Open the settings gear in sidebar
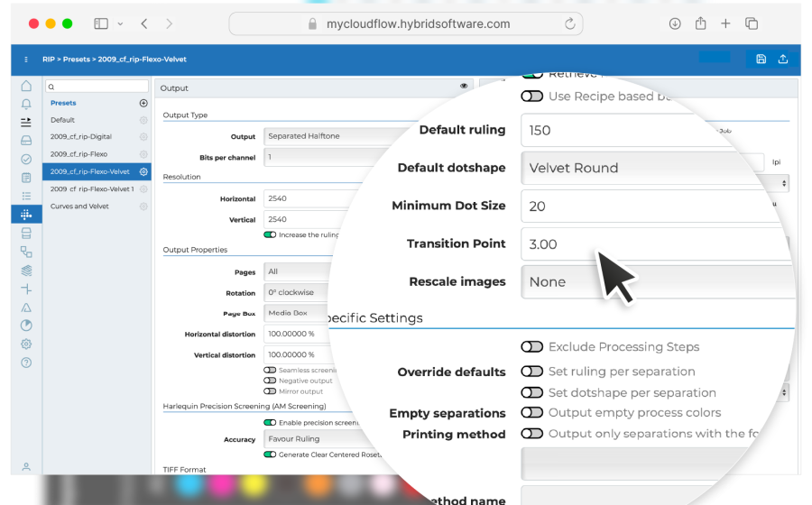812x505 pixels. point(26,344)
